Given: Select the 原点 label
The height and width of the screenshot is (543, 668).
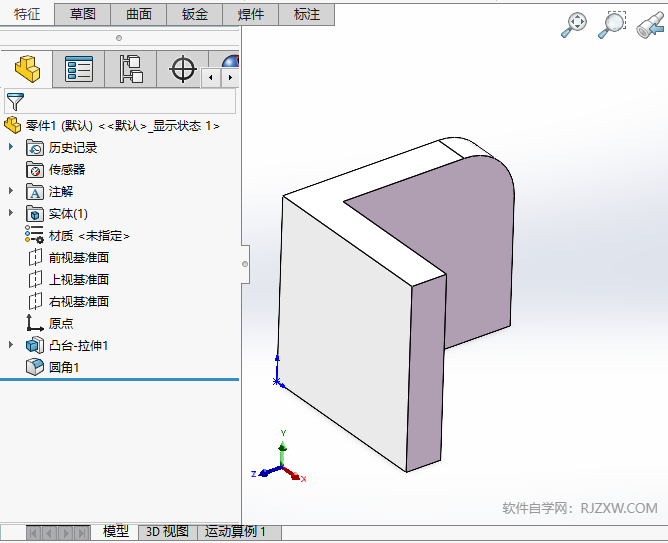Looking at the screenshot, I should (x=61, y=323).
